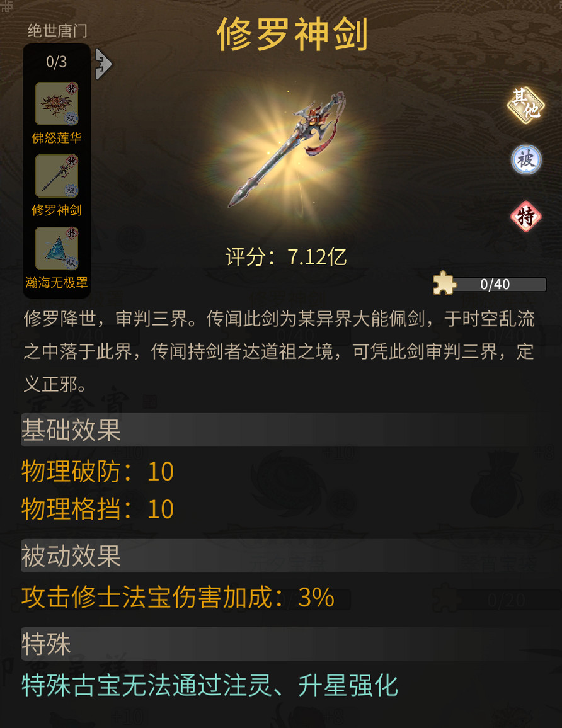Click the 佛怒莲华 name label

click(57, 138)
